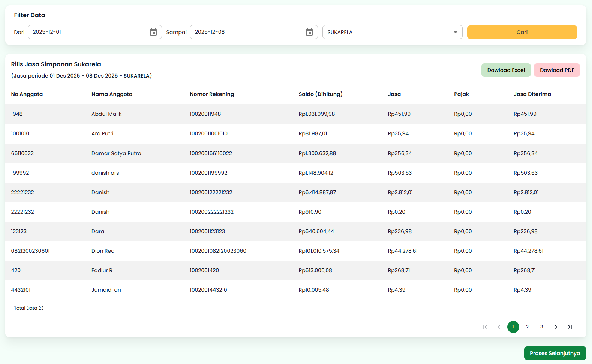Open the SUKARELA savings type selector
Image resolution: width=592 pixels, height=364 pixels.
[x=386, y=32]
